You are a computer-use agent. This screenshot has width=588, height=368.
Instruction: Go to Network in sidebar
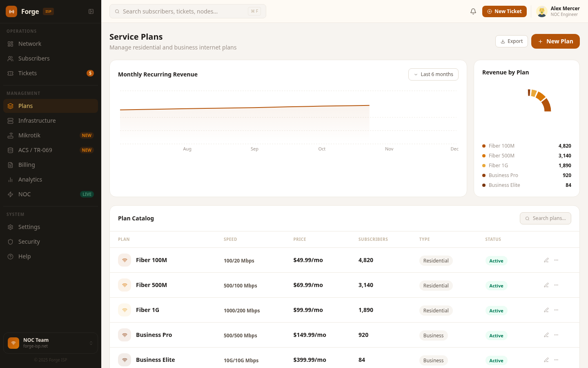click(x=51, y=44)
